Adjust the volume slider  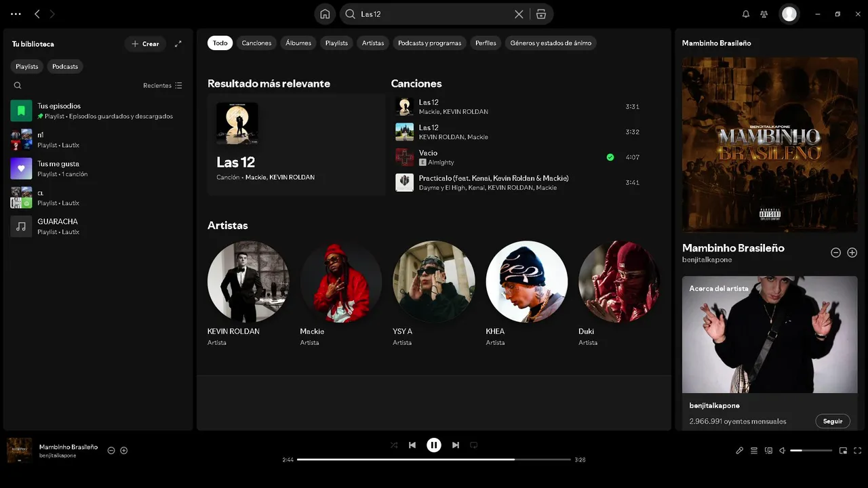point(811,450)
